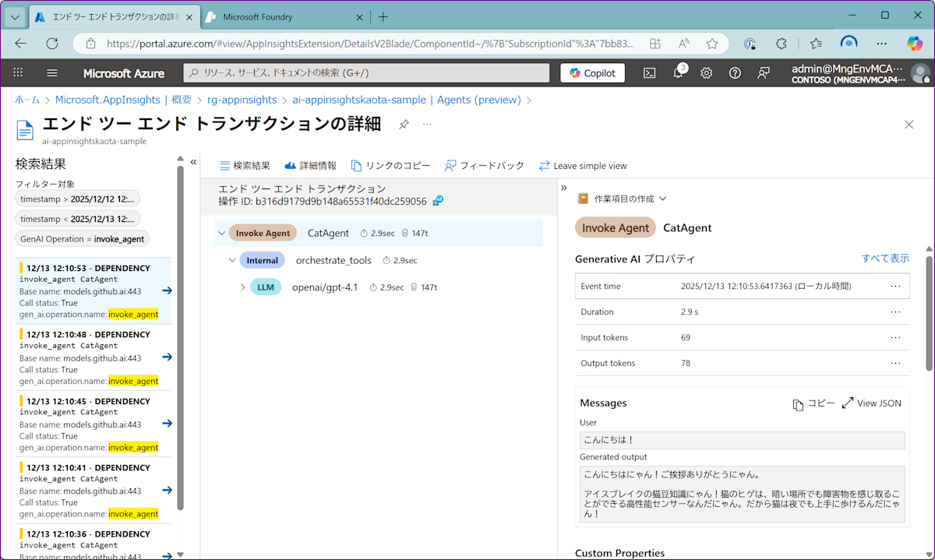Open the 12:10:45 result arrow

(167, 424)
